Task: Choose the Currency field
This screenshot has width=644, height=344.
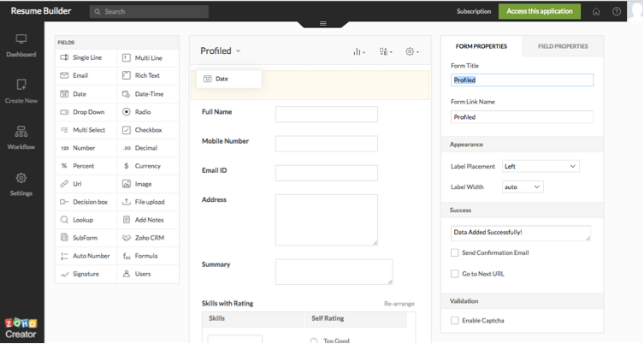Action: (x=148, y=166)
